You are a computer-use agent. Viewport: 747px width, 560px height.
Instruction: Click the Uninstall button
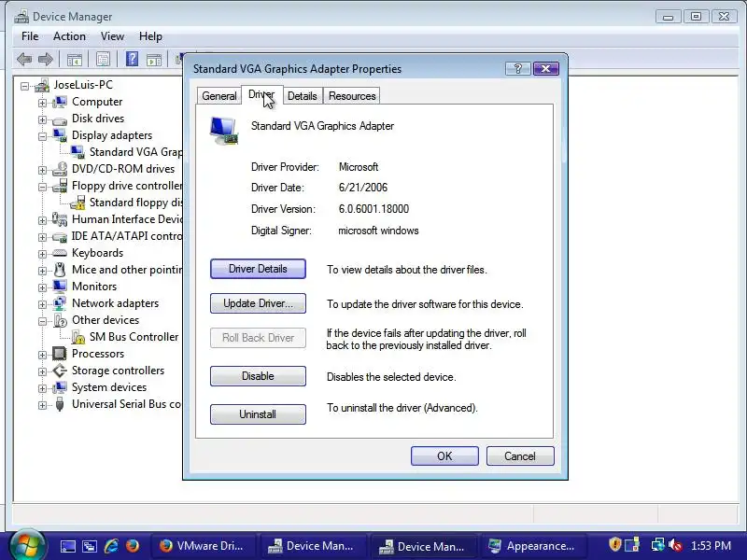pyautogui.click(x=258, y=414)
